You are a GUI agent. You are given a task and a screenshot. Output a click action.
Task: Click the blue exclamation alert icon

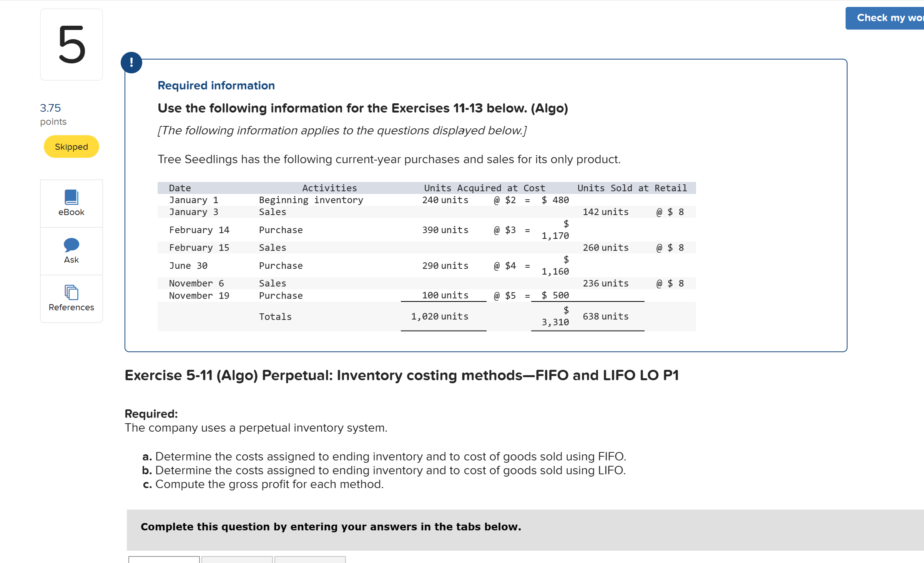coord(131,63)
